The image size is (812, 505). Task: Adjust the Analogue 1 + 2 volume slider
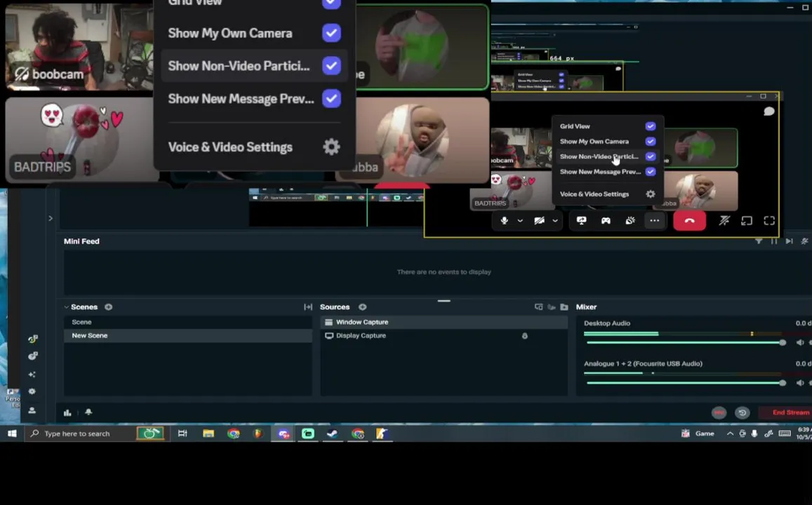[x=685, y=383]
